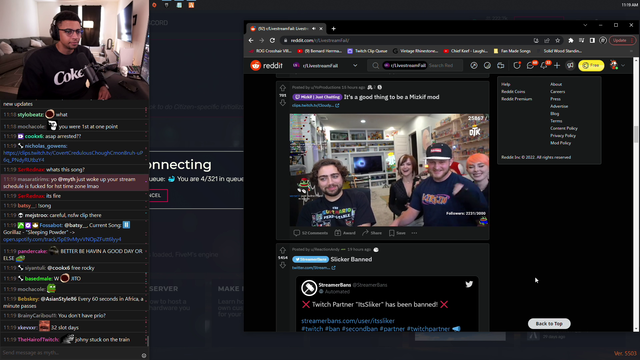The width and height of the screenshot is (640, 360).
Task: Open the clips.twitch.tv post link
Action: (x=315, y=105)
